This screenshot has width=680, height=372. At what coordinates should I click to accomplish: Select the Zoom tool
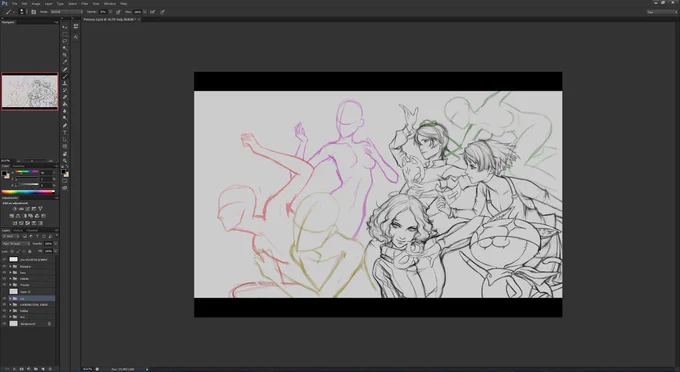coord(65,161)
